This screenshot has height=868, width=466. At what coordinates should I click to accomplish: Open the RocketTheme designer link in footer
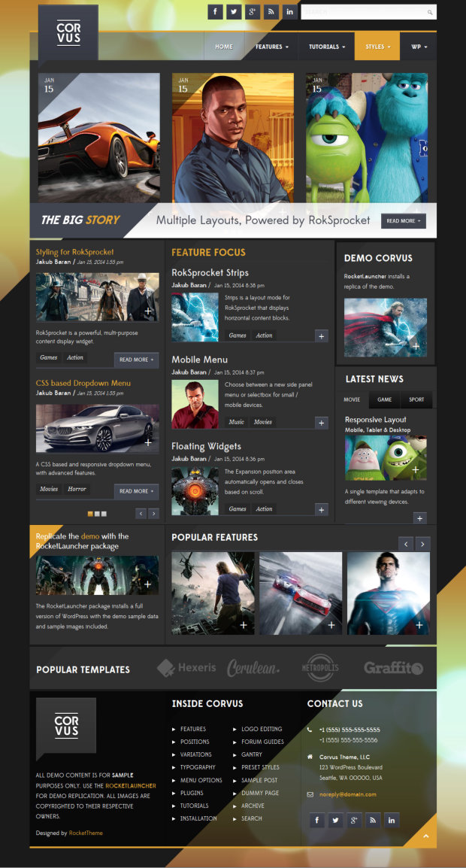click(x=86, y=833)
